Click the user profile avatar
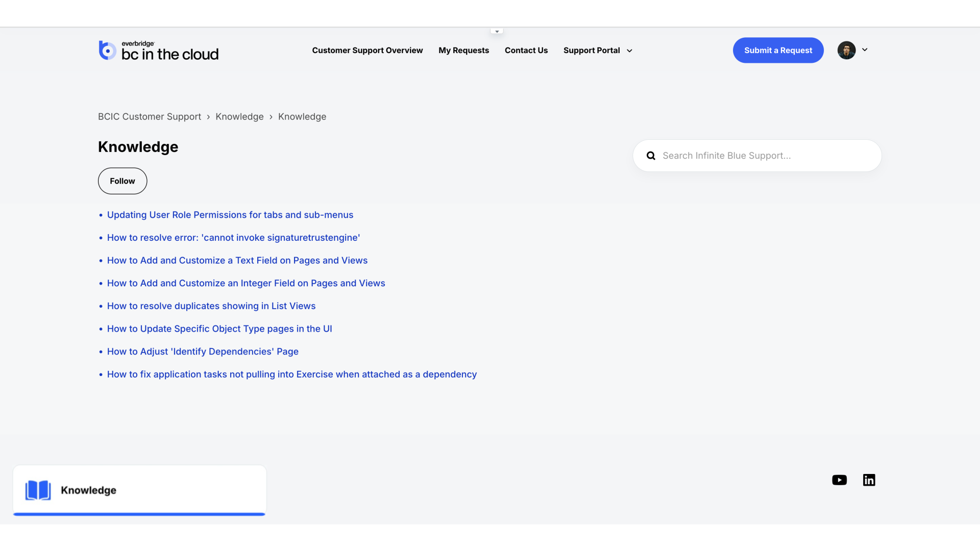Screen dimensions: 980x551 [846, 50]
